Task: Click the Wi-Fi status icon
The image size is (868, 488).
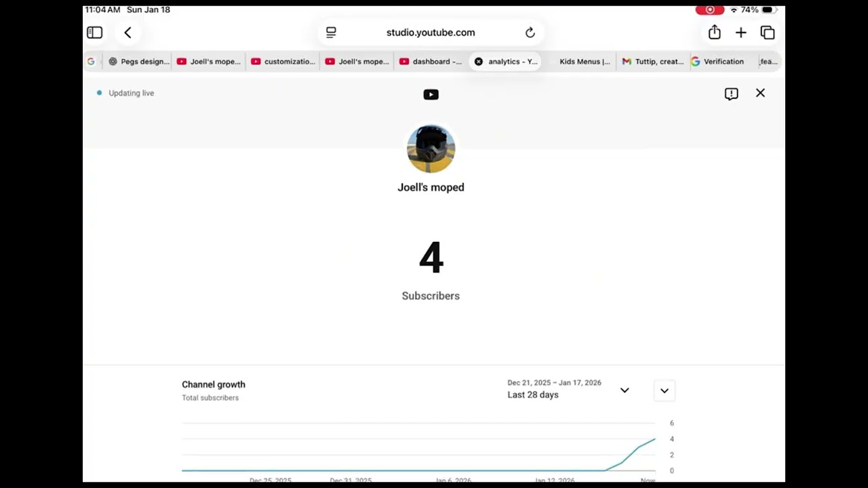Action: pos(733,10)
